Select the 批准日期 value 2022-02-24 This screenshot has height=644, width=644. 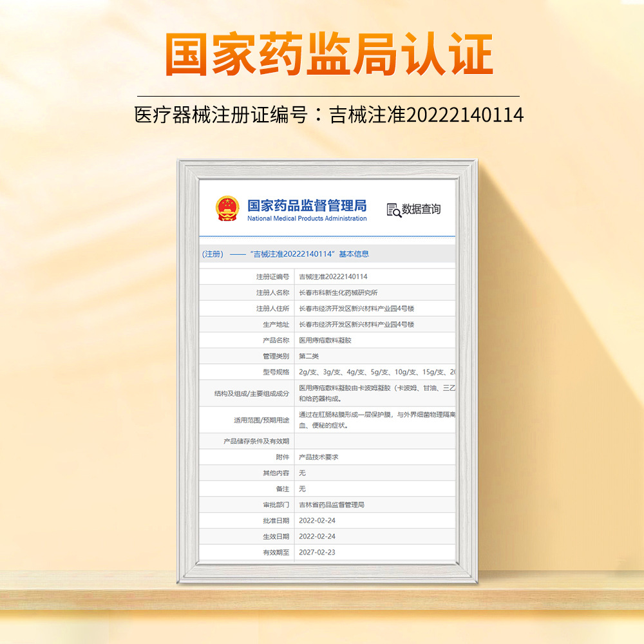[317, 520]
